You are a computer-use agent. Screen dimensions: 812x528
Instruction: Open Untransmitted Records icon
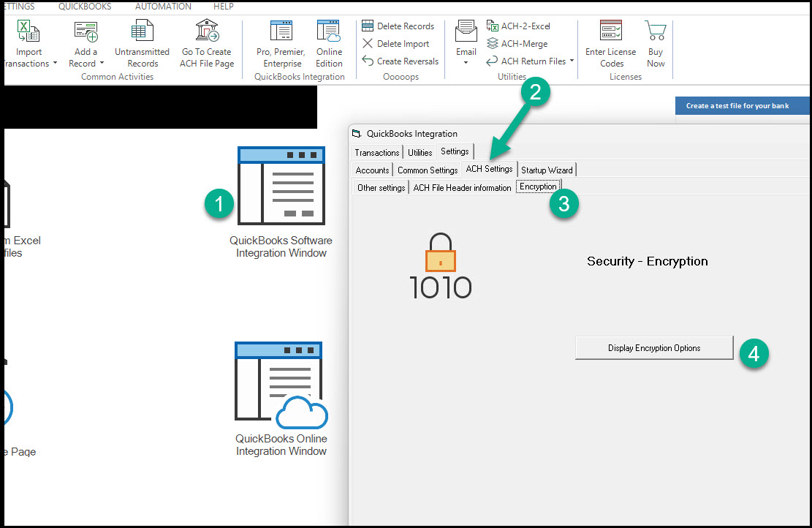[x=142, y=31]
